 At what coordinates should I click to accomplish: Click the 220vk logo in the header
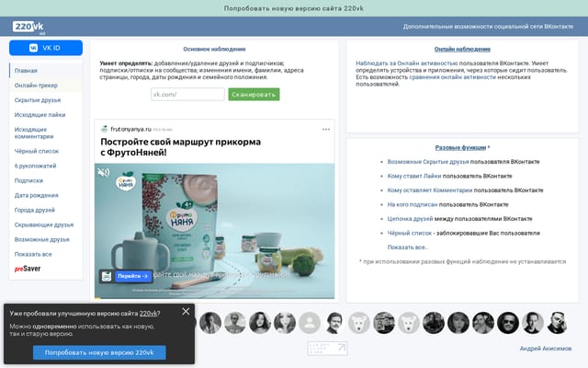(28, 27)
